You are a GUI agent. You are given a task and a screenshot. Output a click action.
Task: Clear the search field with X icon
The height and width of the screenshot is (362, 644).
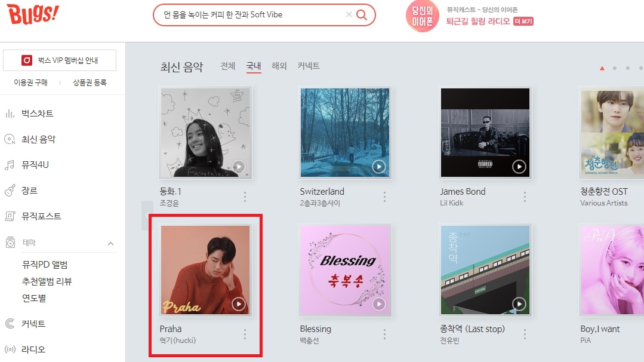click(349, 14)
